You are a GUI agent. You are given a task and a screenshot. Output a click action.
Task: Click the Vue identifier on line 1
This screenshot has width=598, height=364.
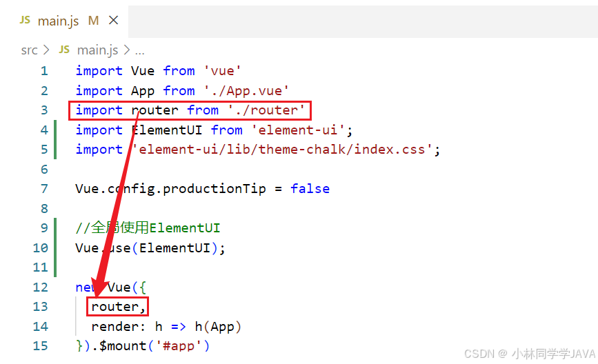(x=143, y=71)
